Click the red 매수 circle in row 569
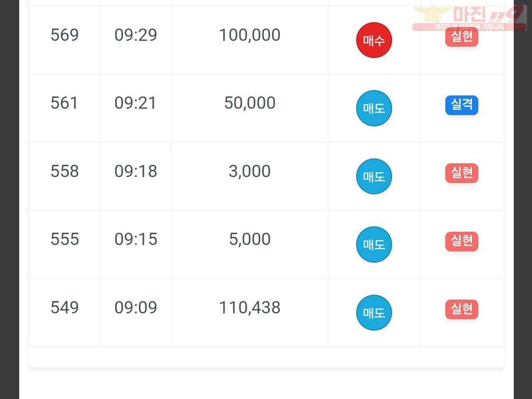Image resolution: width=532 pixels, height=399 pixels. tap(374, 40)
